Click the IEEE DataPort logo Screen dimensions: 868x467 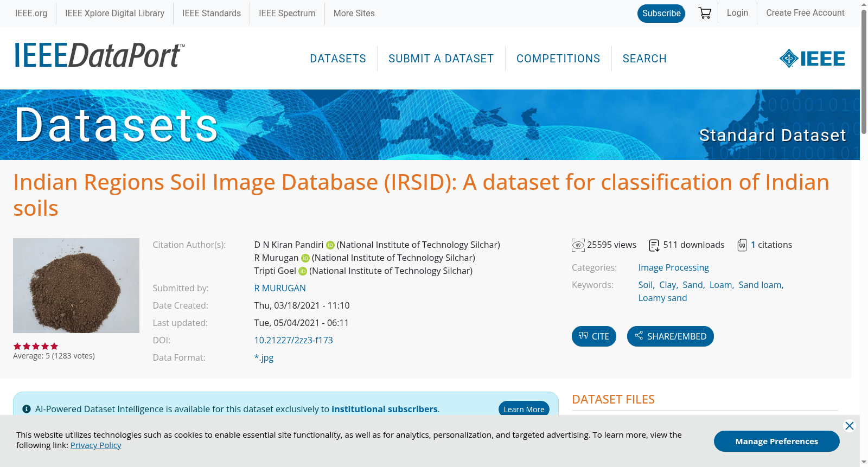99,55
